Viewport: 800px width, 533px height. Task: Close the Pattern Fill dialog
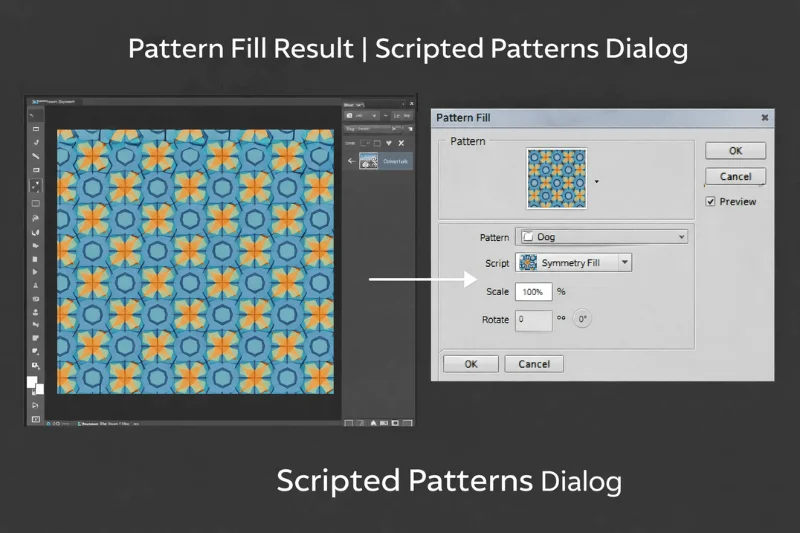[764, 118]
